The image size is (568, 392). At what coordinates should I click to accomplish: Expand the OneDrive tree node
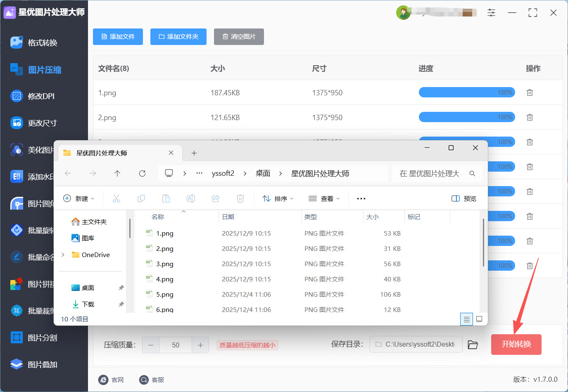click(x=63, y=255)
